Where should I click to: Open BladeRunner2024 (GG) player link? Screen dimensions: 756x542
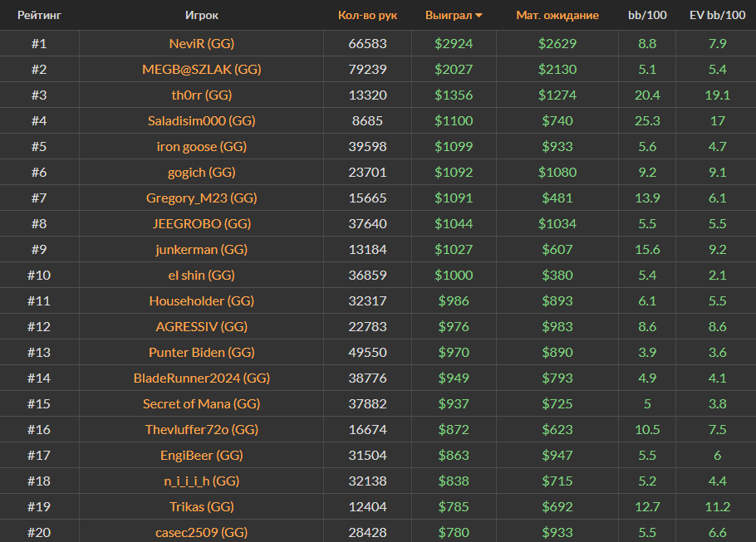201,378
